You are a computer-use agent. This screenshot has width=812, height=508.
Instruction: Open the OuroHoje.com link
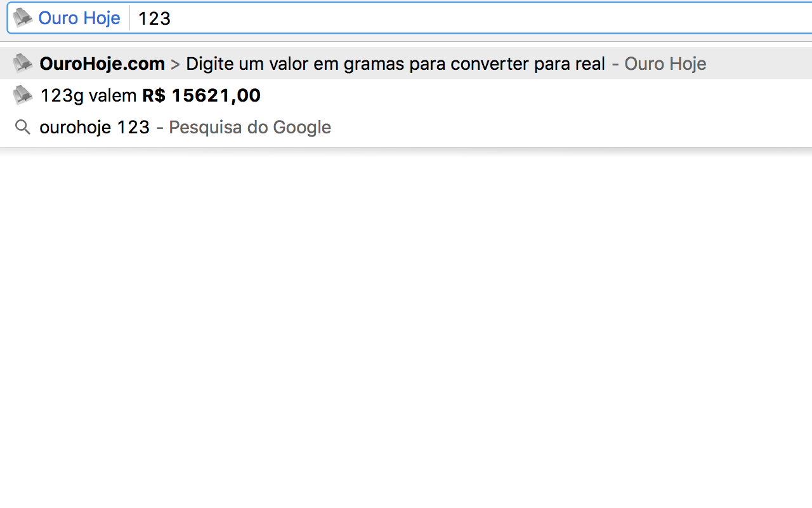point(101,63)
